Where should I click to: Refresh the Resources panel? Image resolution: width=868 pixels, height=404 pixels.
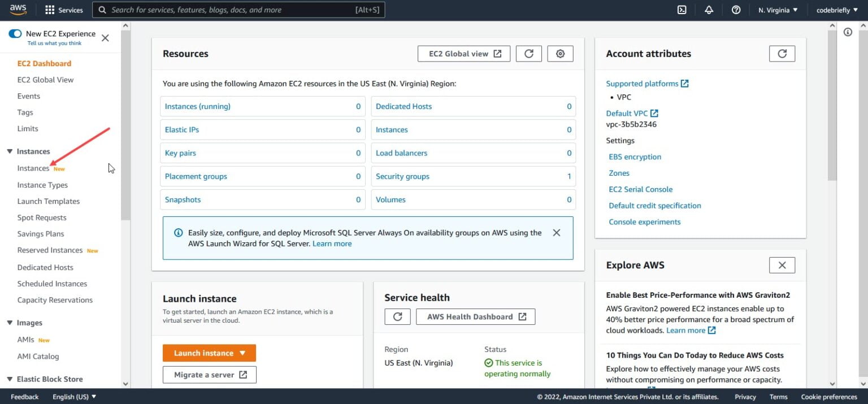528,53
